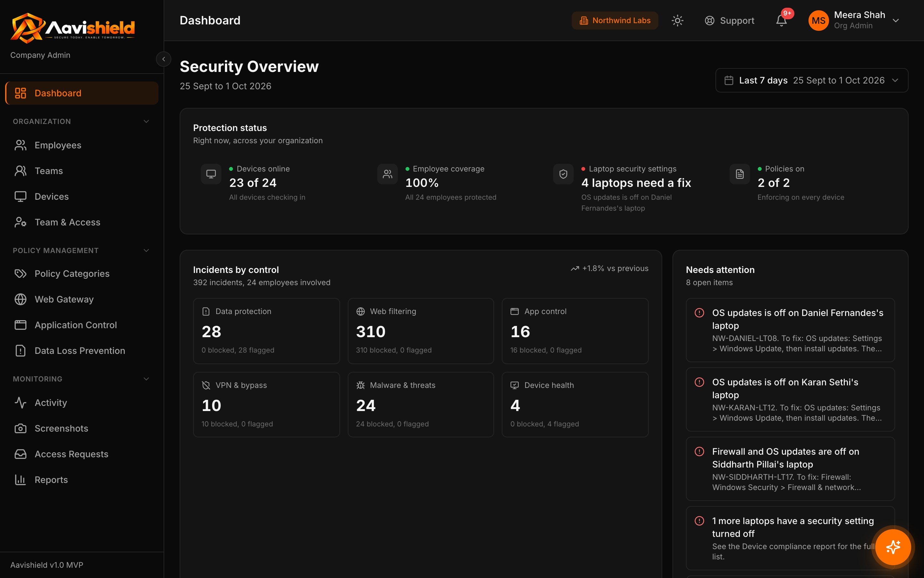The image size is (924, 578).
Task: Click the Aavishield logo
Action: click(x=73, y=28)
